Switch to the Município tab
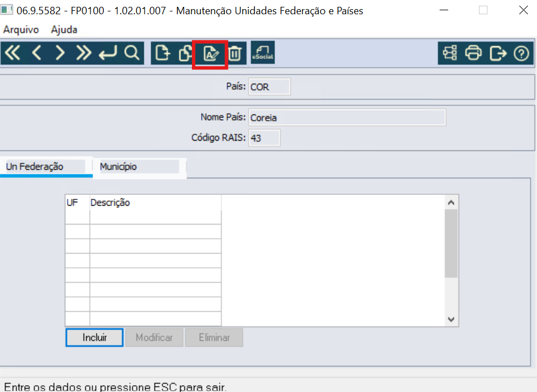 point(140,167)
